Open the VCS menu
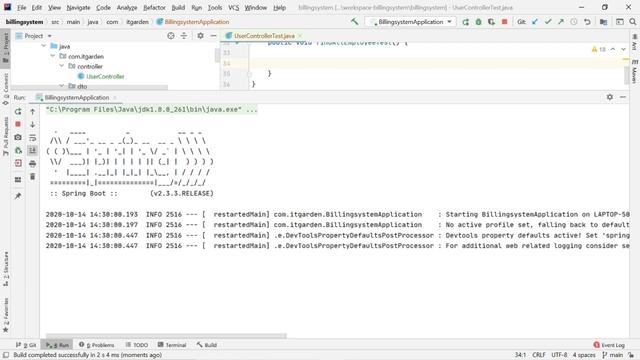The image size is (640, 360). [233, 7]
